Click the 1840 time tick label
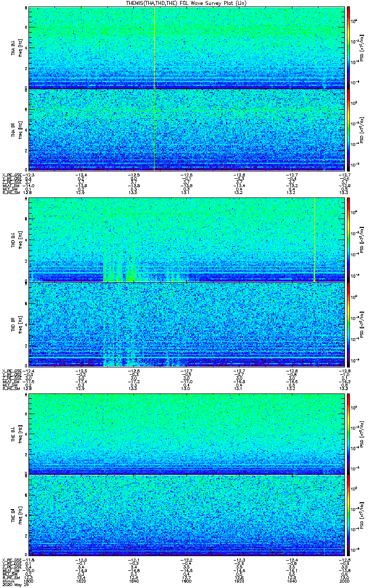The width and height of the screenshot is (368, 588). pos(133,581)
